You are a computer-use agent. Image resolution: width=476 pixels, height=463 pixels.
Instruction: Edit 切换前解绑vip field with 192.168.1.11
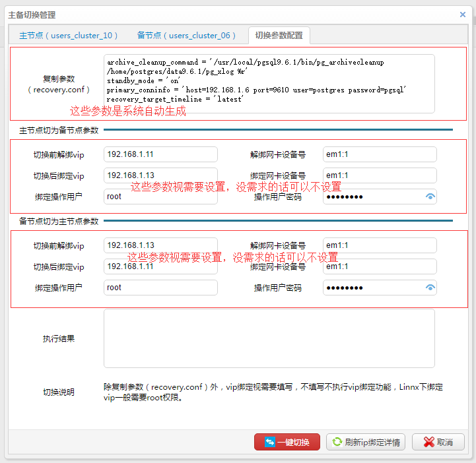[x=160, y=154]
